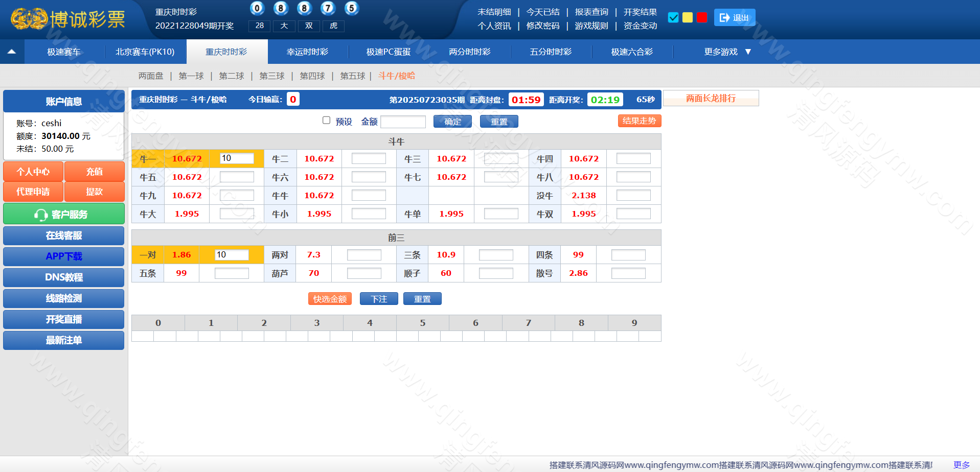Pick the red theme color swatch
Screen dimensions: 980x472
pos(702,17)
